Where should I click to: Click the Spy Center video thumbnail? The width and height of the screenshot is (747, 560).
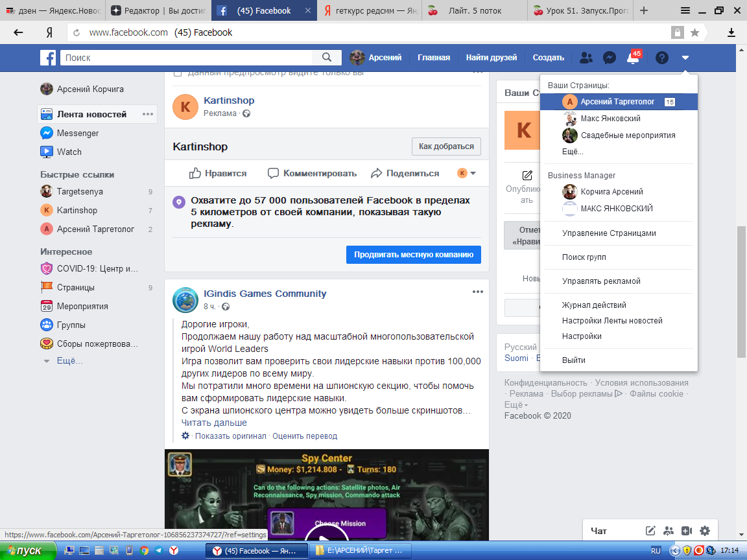click(x=327, y=495)
